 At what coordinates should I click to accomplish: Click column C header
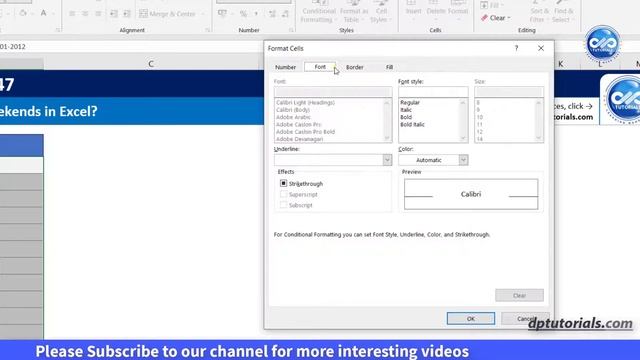click(151, 64)
